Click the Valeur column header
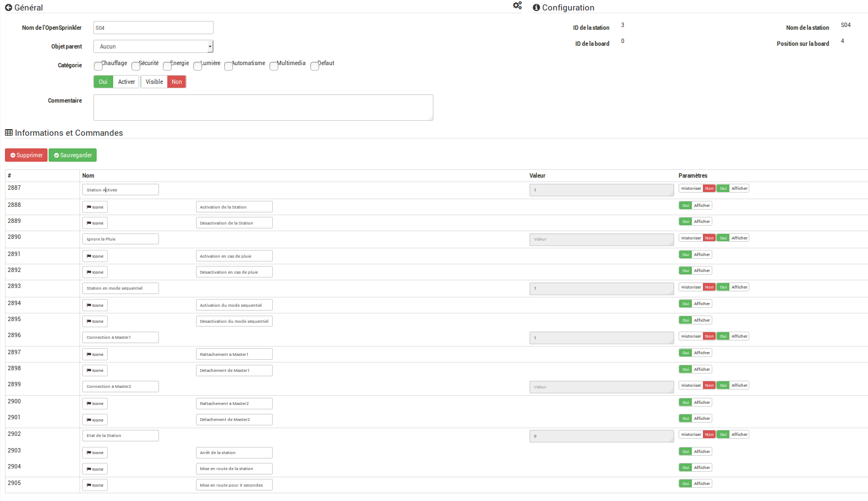The width and height of the screenshot is (868, 501). tap(537, 175)
